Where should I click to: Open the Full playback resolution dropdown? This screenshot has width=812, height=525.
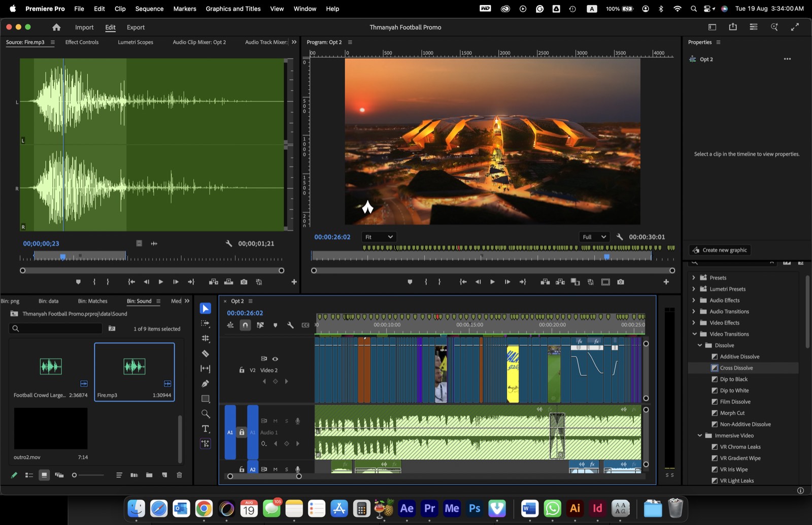tap(594, 237)
